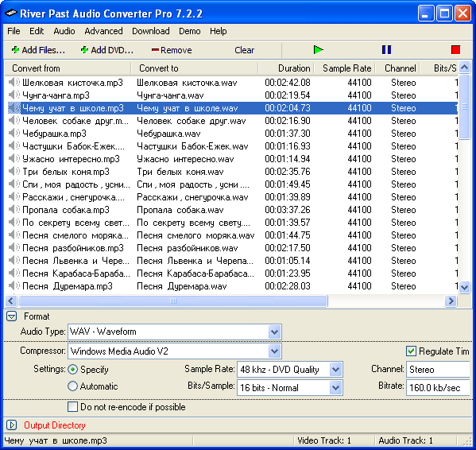The height and width of the screenshot is (450, 476).
Task: Select the duration 00:03:37.26
Action: point(288,210)
